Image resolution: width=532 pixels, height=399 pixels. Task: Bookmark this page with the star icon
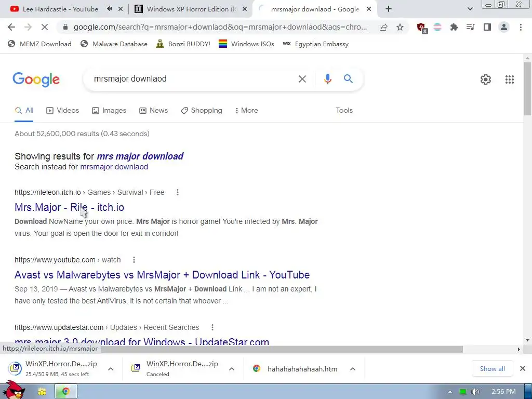point(400,27)
